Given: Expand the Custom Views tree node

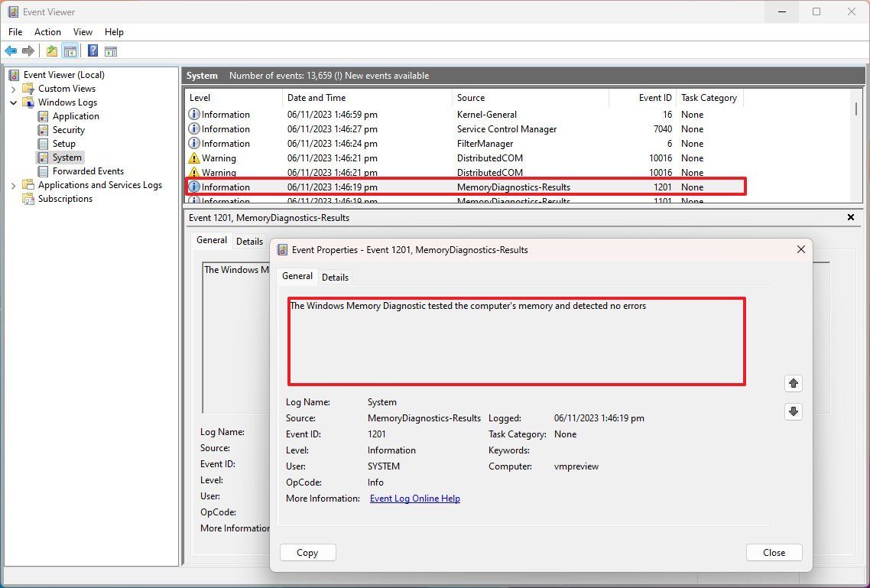Looking at the screenshot, I should click(14, 88).
